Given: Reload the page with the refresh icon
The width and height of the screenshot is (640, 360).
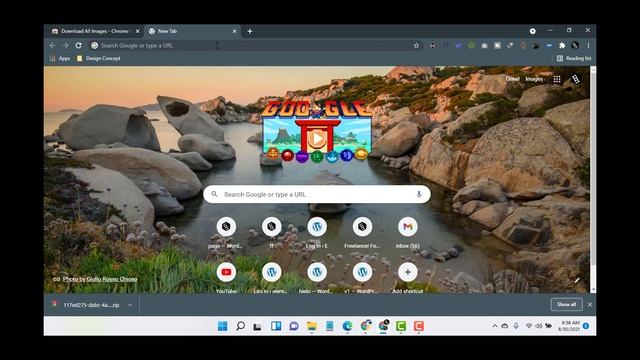Looking at the screenshot, I should click(x=78, y=45).
